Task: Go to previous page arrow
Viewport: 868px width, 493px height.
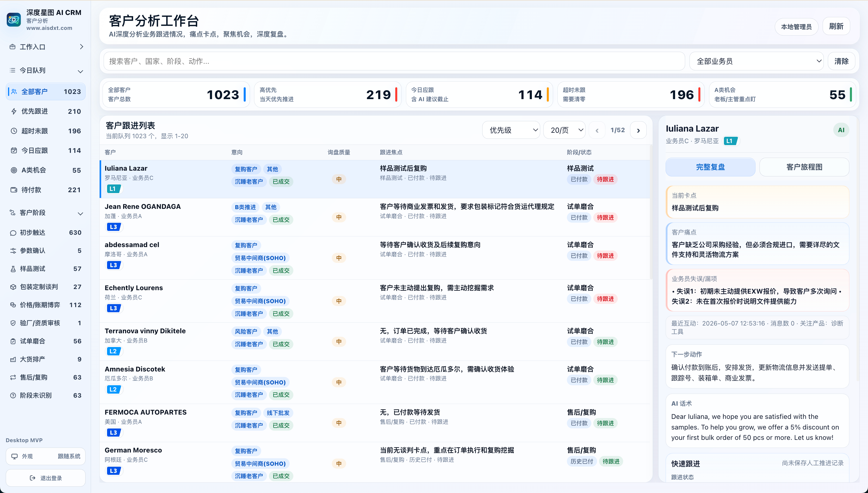Action: (597, 130)
